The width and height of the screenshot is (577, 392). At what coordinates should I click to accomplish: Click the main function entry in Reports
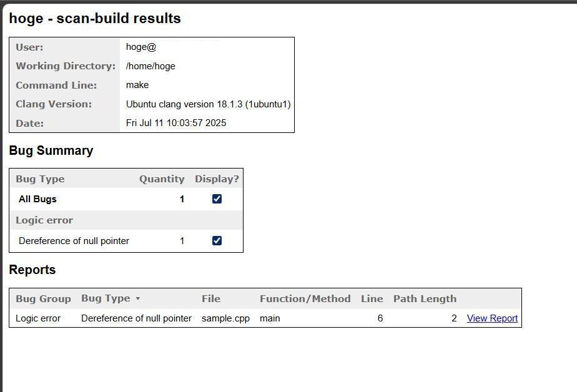point(270,318)
